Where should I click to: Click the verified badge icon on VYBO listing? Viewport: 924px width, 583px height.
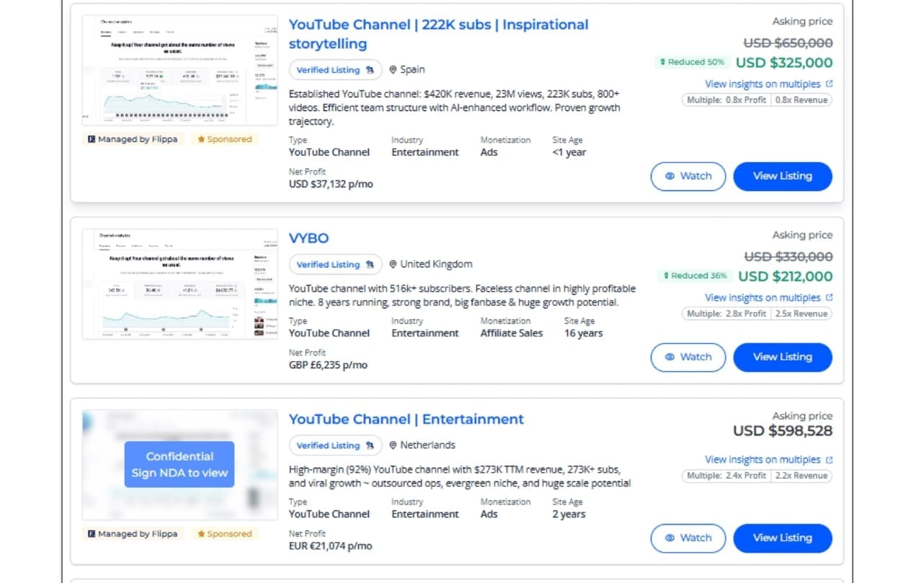click(370, 264)
